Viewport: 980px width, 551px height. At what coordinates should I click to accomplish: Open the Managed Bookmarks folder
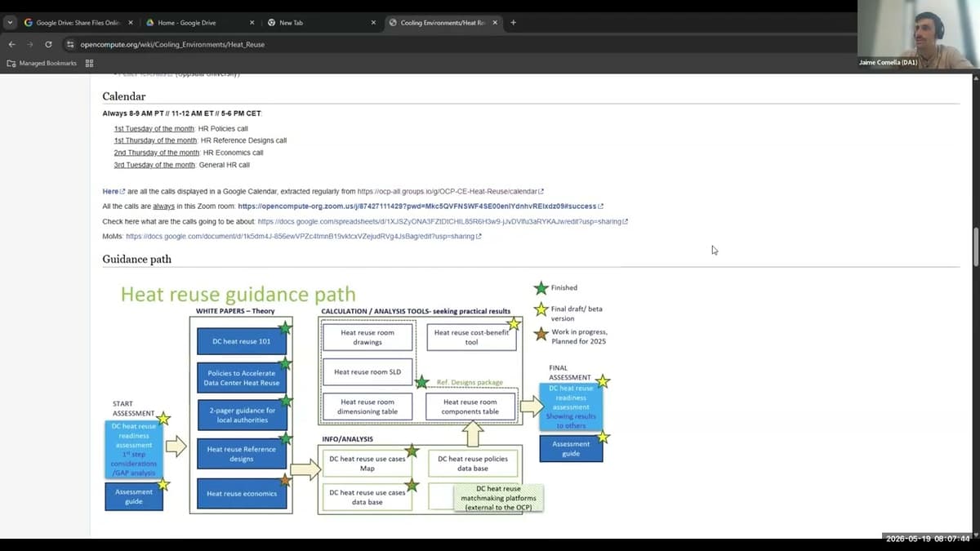coord(42,63)
